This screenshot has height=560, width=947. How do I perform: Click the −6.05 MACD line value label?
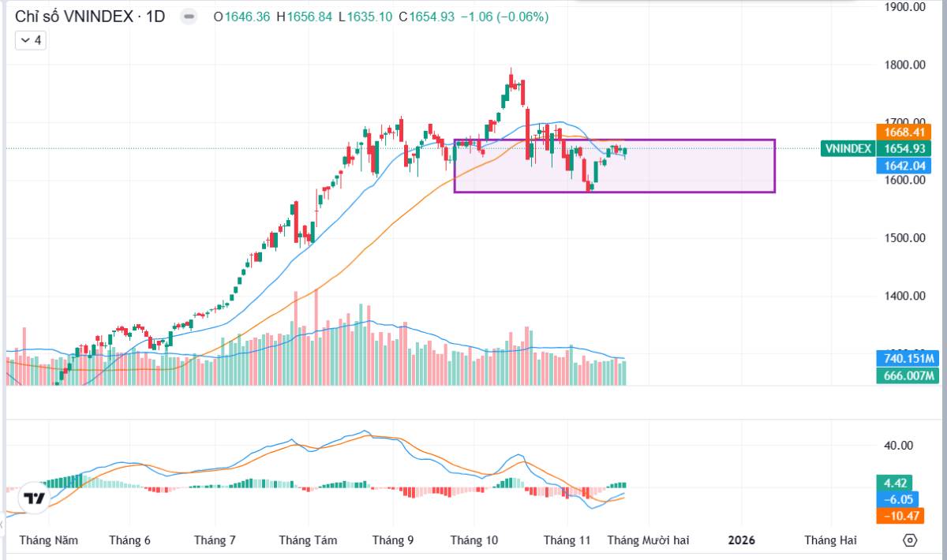[900, 499]
